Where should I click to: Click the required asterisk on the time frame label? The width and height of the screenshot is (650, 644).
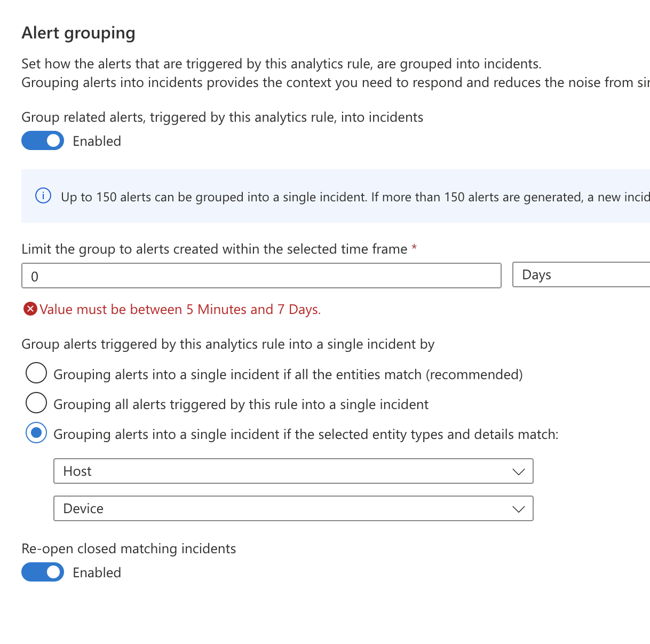414,248
